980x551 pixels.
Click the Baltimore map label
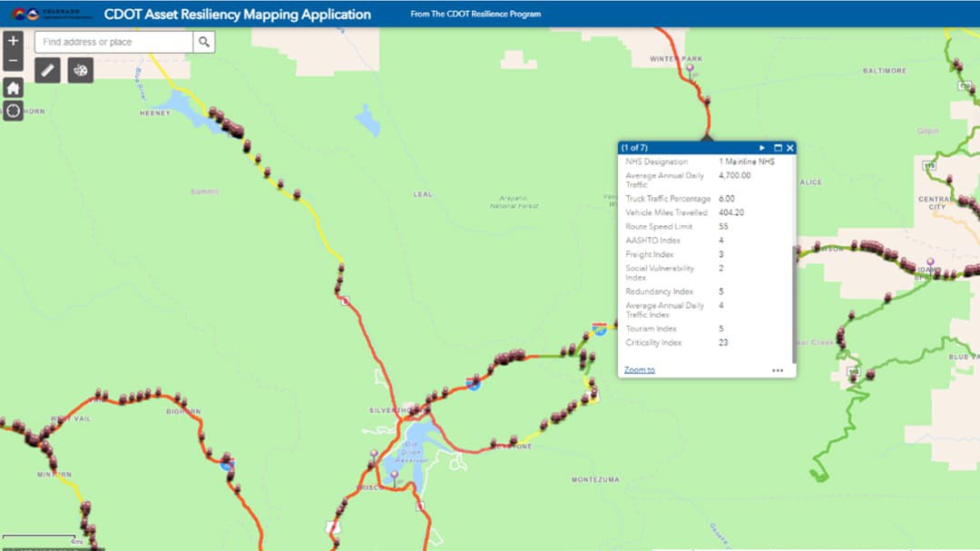pos(885,71)
